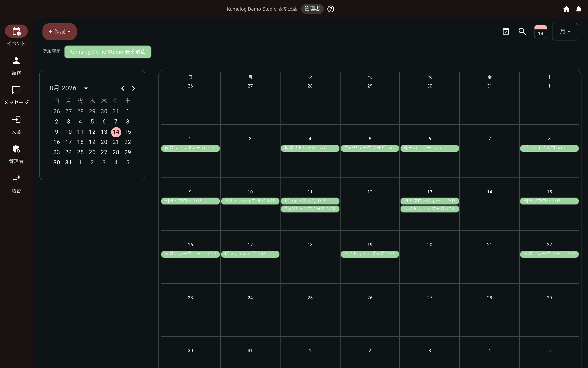This screenshot has width=588, height=368.
Task: Open notifications via the bell icon
Action: [x=579, y=9]
